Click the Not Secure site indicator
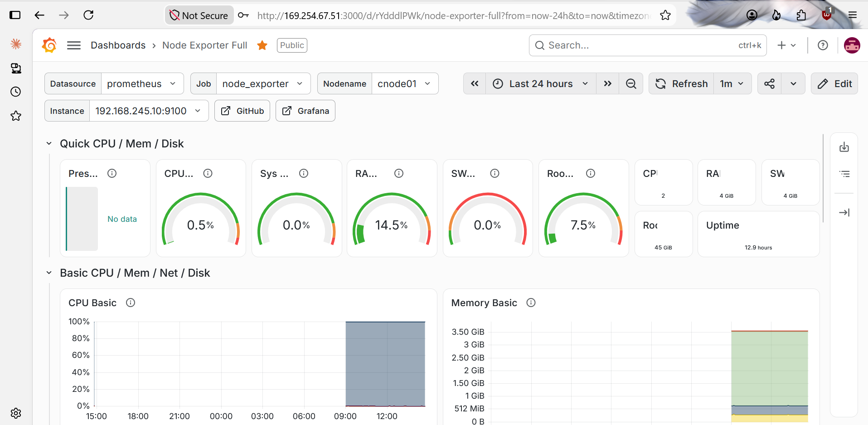Viewport: 868px width, 425px height. (199, 15)
